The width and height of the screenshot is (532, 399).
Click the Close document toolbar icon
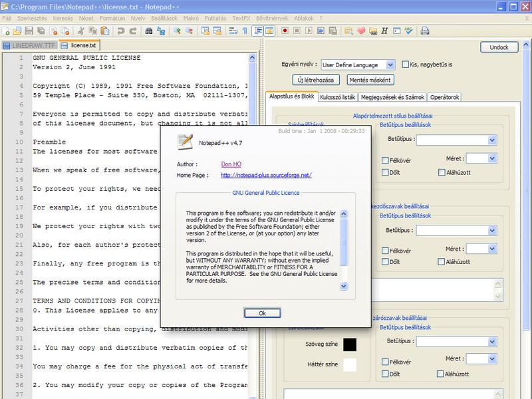54,31
